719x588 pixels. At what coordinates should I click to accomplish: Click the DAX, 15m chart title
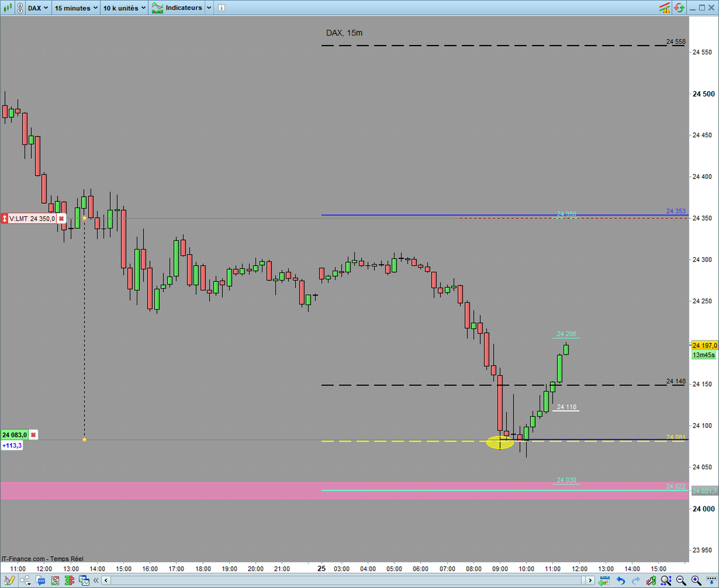(344, 32)
